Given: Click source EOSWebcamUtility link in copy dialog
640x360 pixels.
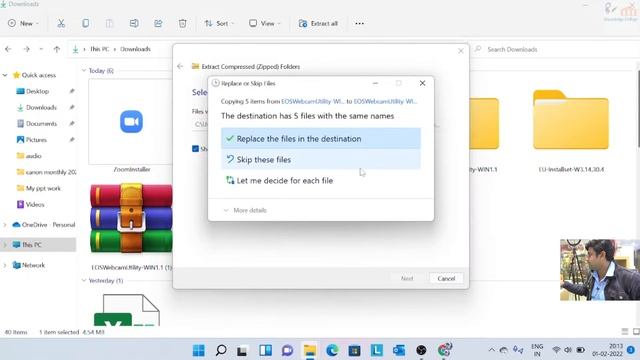Looking at the screenshot, I should (313, 101).
